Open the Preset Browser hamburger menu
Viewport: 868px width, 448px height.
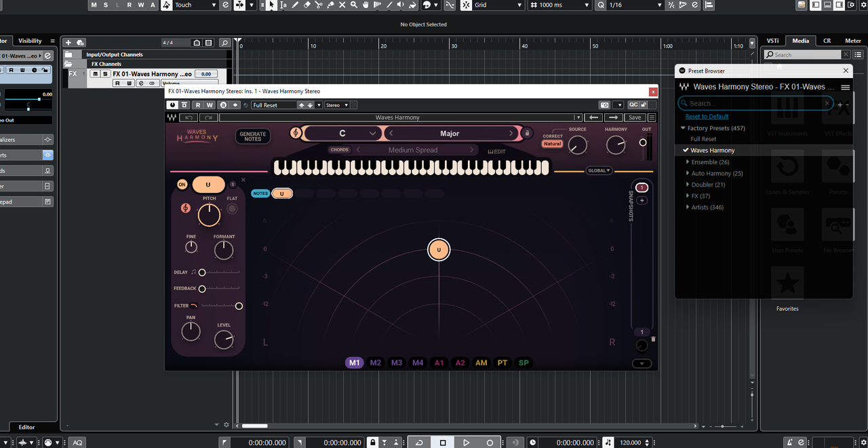pyautogui.click(x=845, y=87)
